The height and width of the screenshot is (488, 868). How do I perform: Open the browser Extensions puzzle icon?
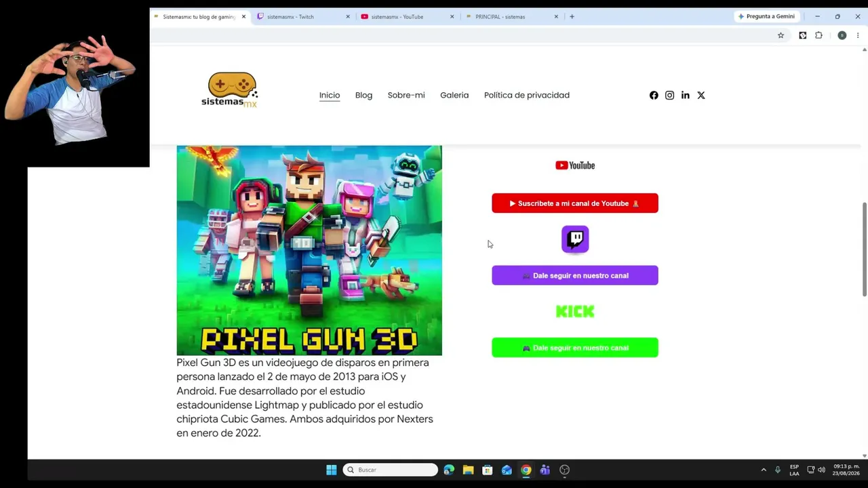pyautogui.click(x=818, y=35)
